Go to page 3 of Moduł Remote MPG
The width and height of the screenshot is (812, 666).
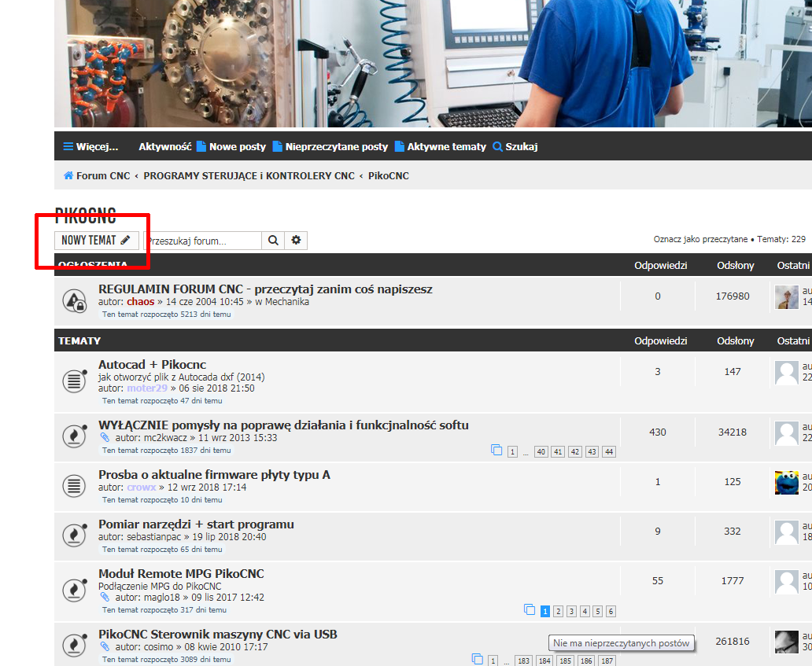pos(572,612)
